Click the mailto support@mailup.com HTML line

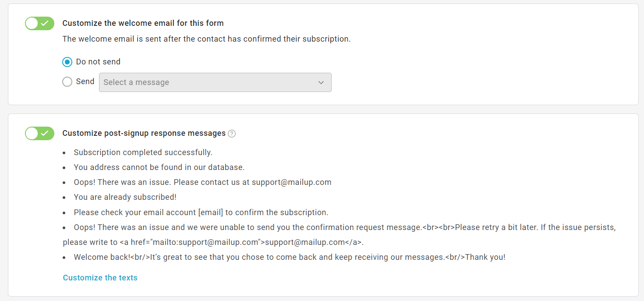click(213, 242)
